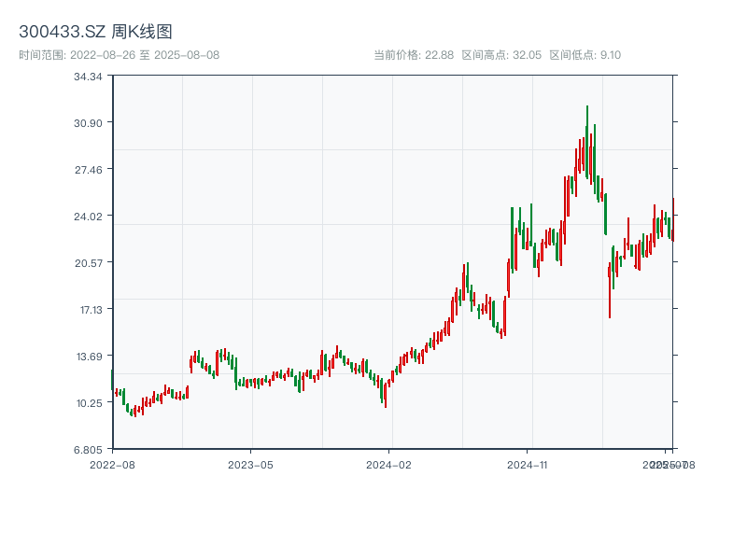Select the 时间范围 date range text
Image resolution: width=747 pixels, height=560 pixels.
coord(120,55)
